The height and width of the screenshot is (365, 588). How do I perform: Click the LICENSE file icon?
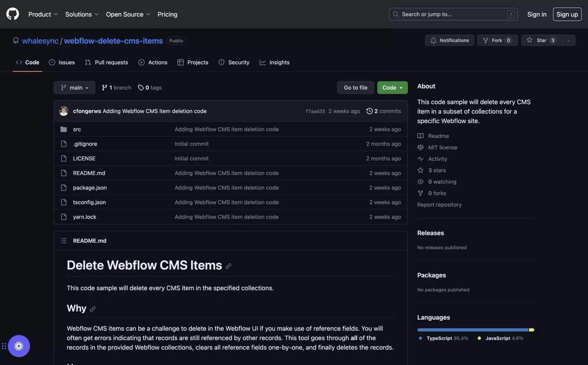[x=64, y=158]
